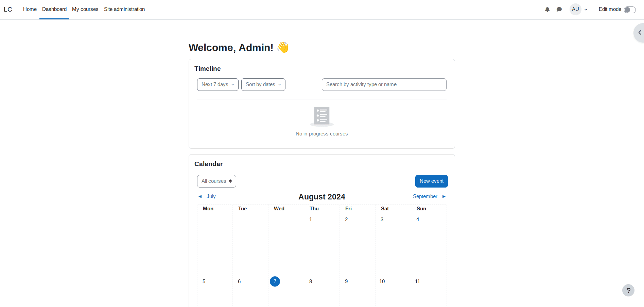Open Site administration menu item

[x=124, y=9]
